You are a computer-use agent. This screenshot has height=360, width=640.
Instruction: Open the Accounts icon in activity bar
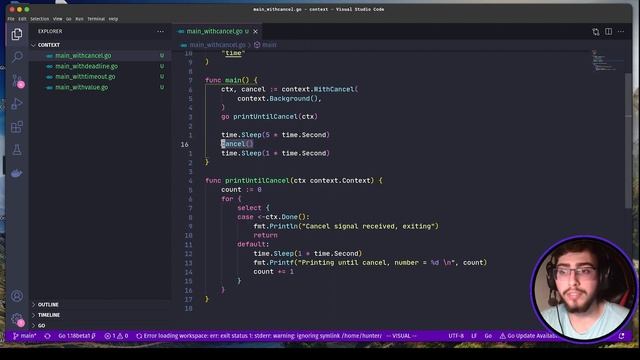(x=17, y=296)
